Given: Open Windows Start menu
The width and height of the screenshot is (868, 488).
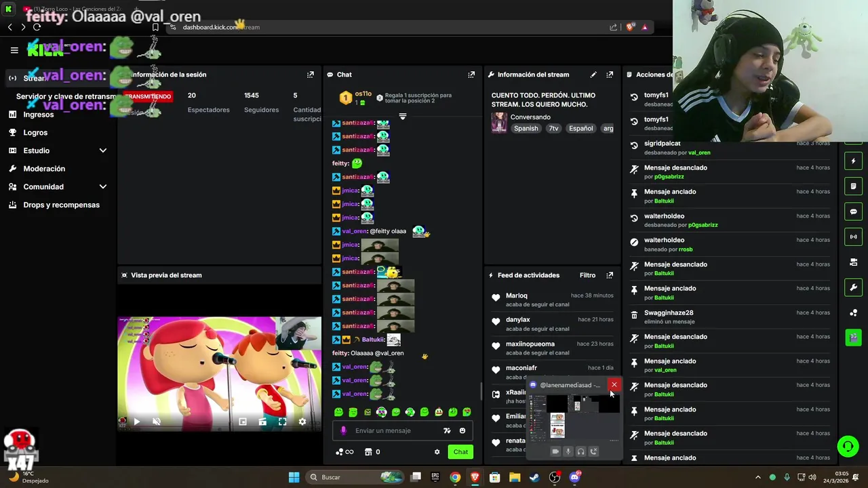Looking at the screenshot, I should click(294, 477).
